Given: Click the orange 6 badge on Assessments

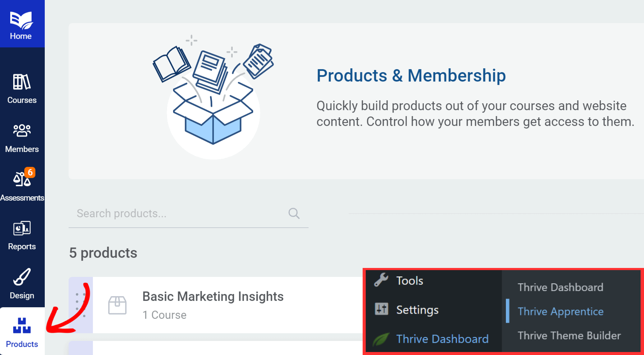Looking at the screenshot, I should point(30,173).
